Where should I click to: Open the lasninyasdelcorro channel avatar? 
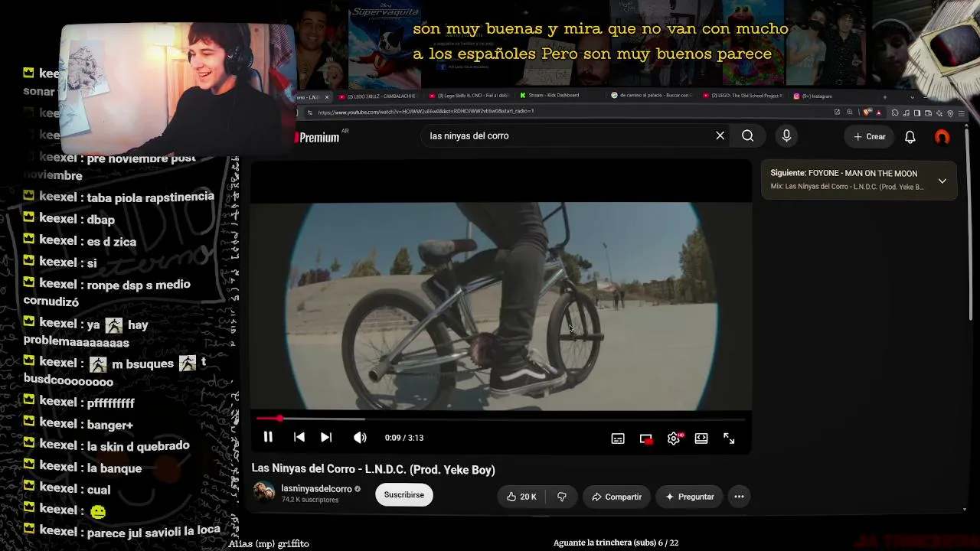(x=264, y=491)
